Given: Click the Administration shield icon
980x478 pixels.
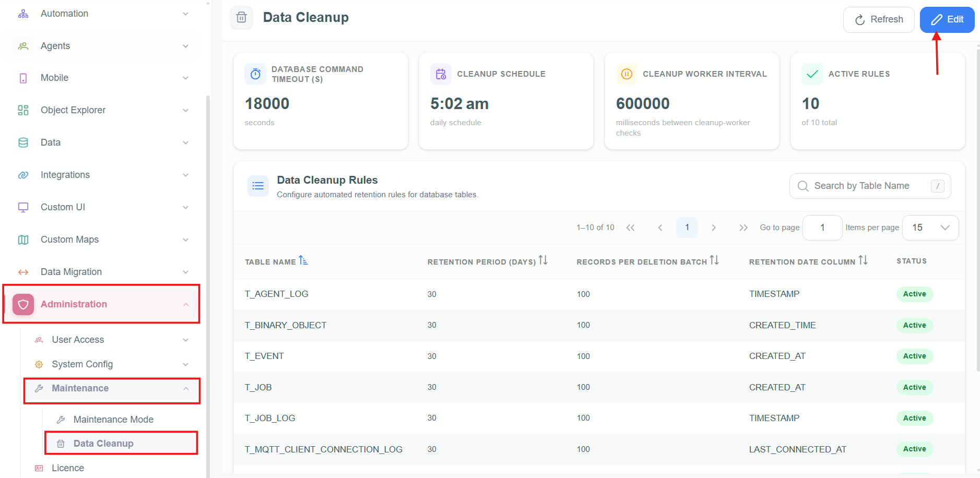Looking at the screenshot, I should tap(23, 304).
